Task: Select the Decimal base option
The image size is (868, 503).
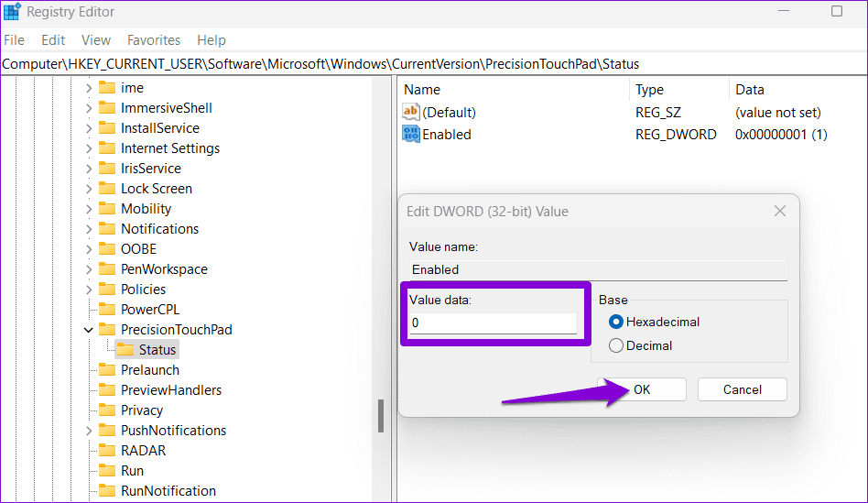Action: tap(616, 345)
